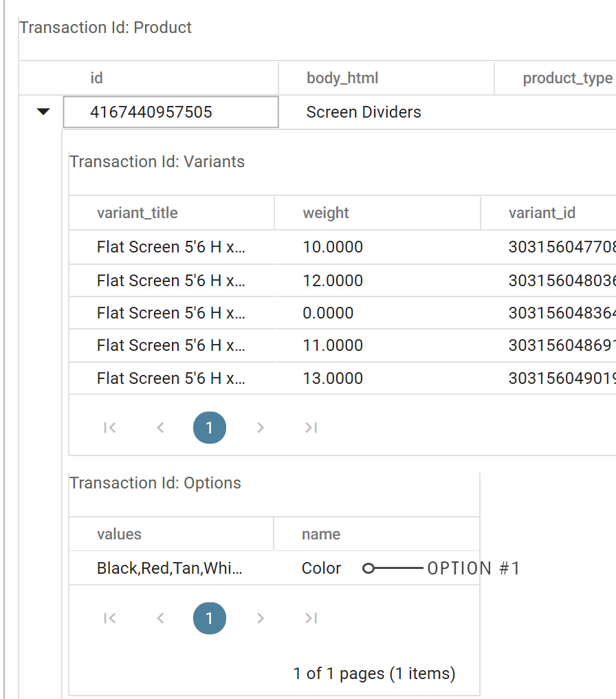The width and height of the screenshot is (616, 699).
Task: Click the product_type column header
Action: (x=567, y=78)
